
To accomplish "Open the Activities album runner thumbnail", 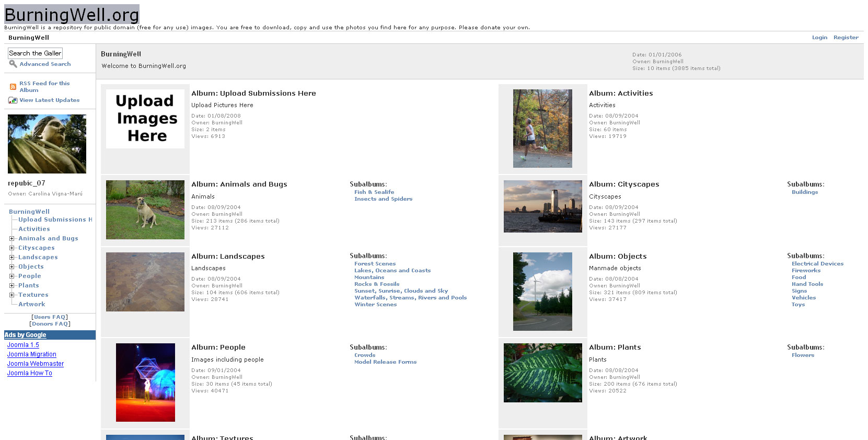I will [x=542, y=128].
